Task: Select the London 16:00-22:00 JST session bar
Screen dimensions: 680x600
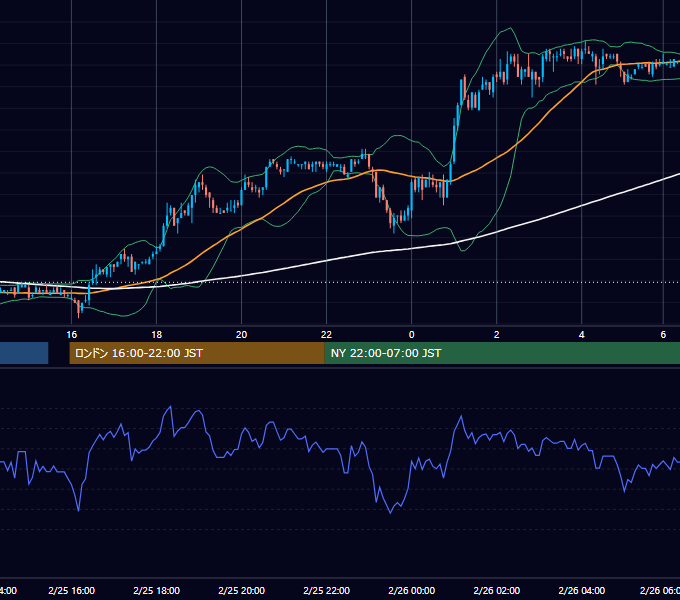Action: pos(197,353)
